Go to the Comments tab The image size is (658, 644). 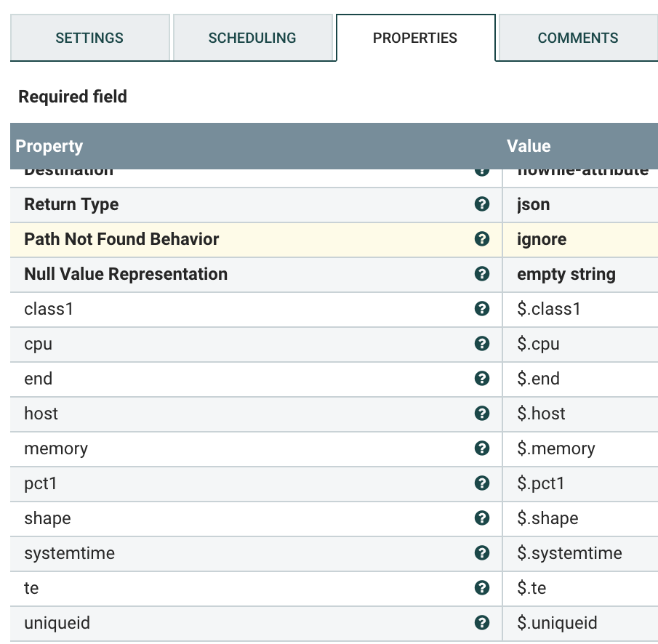pos(577,38)
